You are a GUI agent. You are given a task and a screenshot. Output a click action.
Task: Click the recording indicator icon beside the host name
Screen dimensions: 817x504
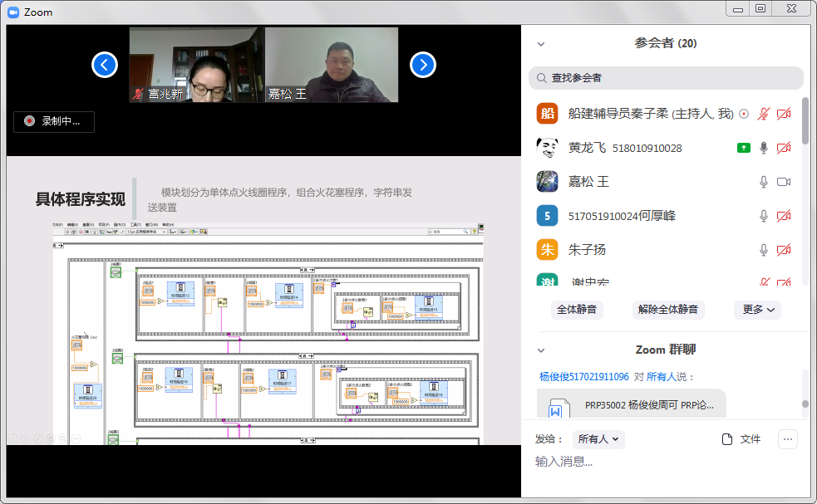click(744, 114)
